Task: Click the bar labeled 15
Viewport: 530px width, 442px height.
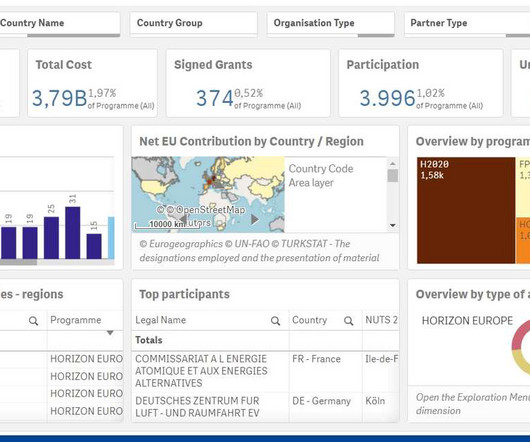Action: 94,246
